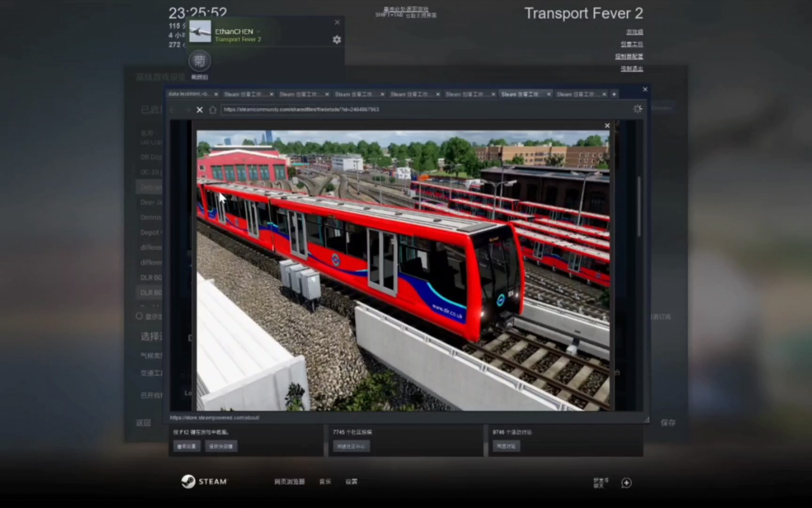Close the EthanCHEN friends panel
Viewport: 812px width, 508px height.
pyautogui.click(x=337, y=22)
